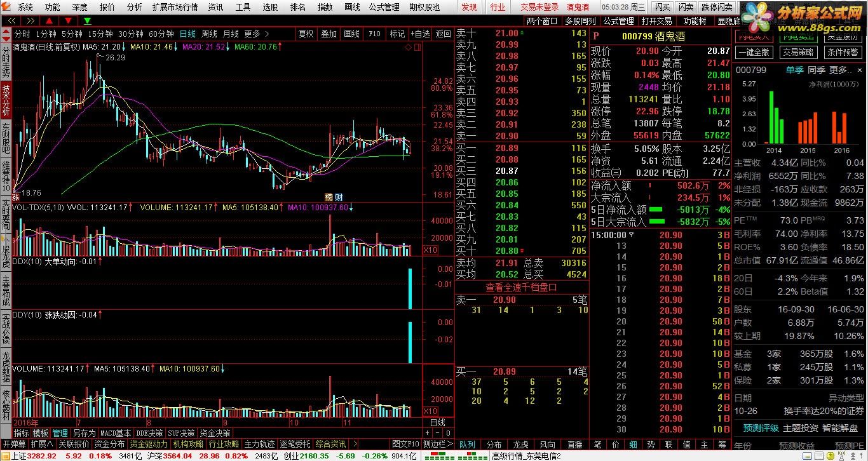
Task: Open the 选股 menu
Action: (x=270, y=7)
